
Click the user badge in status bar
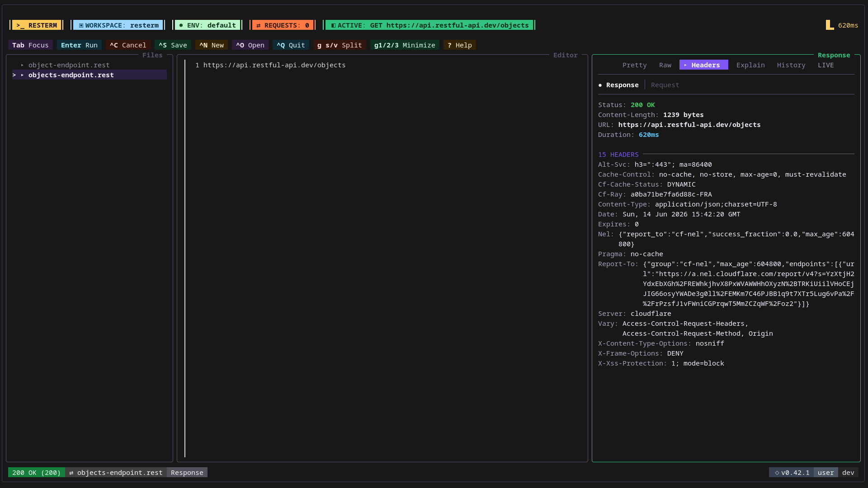(826, 473)
